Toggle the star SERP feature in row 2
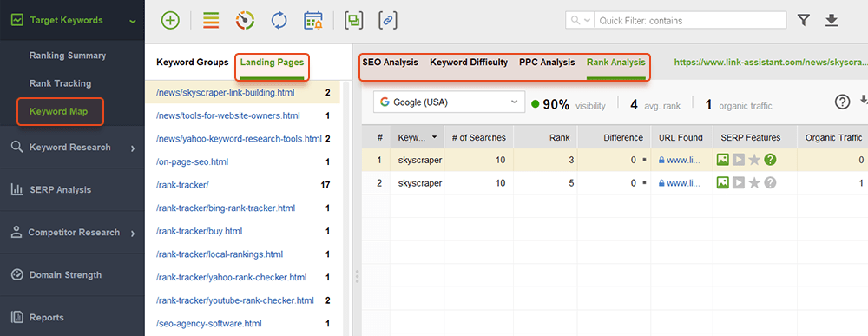The height and width of the screenshot is (336, 868). coord(754,182)
